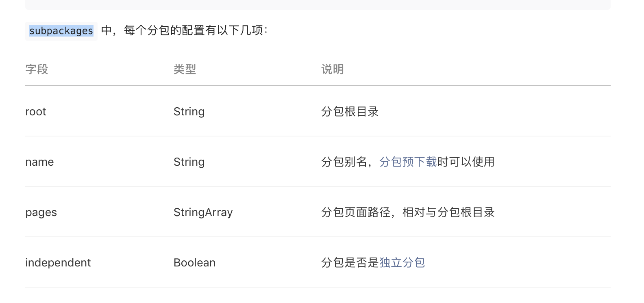Screen dimensions: 644x303
Task: Click the 时可以使用 text after link
Action: pos(466,162)
